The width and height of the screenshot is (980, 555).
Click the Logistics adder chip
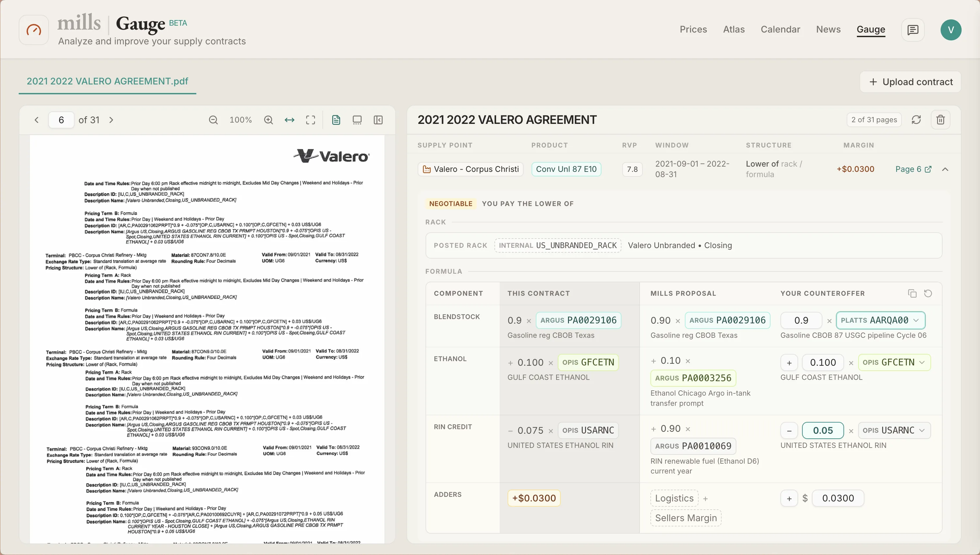pyautogui.click(x=674, y=498)
